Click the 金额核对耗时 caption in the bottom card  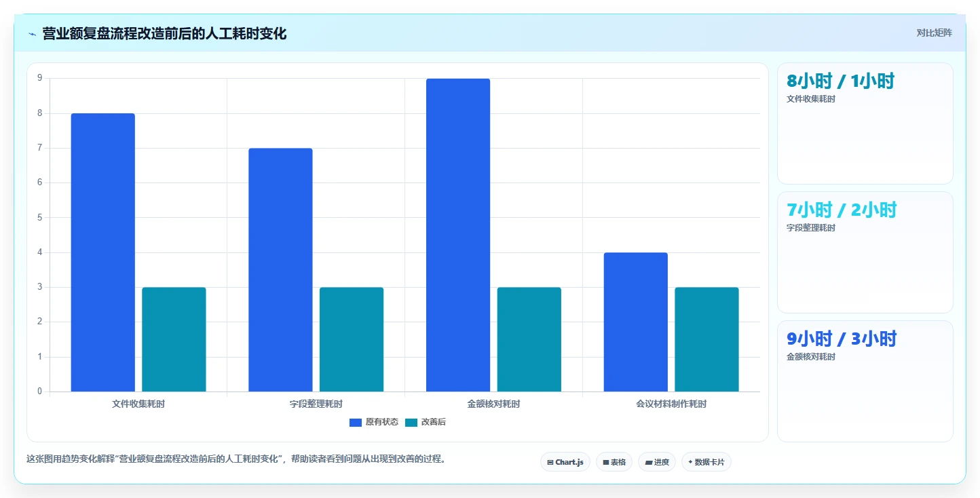coord(811,357)
